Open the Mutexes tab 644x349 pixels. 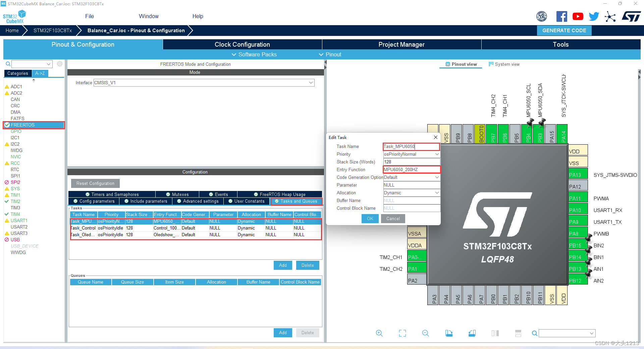point(177,194)
